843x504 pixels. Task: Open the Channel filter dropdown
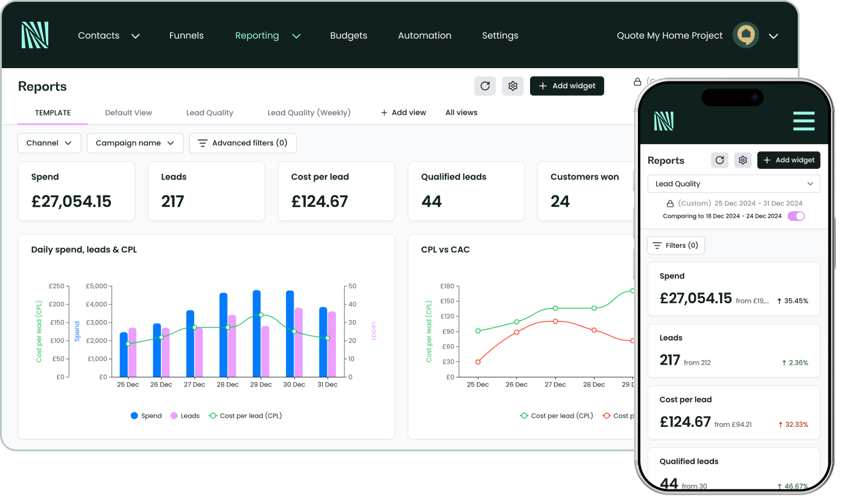click(x=49, y=143)
